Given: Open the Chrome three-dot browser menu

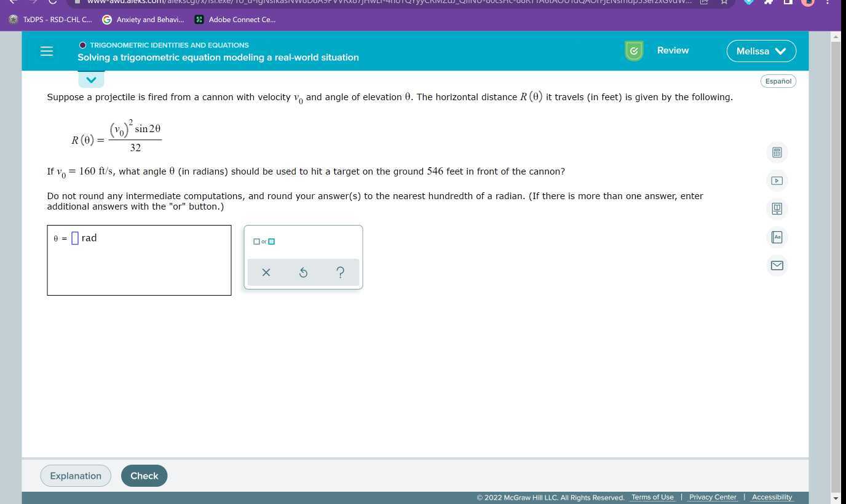Looking at the screenshot, I should [827, 2].
